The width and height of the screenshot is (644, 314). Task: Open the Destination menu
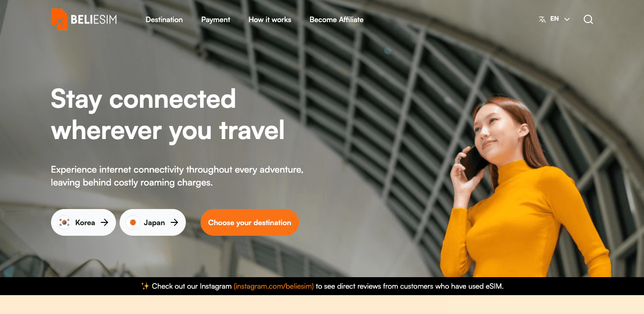click(x=164, y=20)
